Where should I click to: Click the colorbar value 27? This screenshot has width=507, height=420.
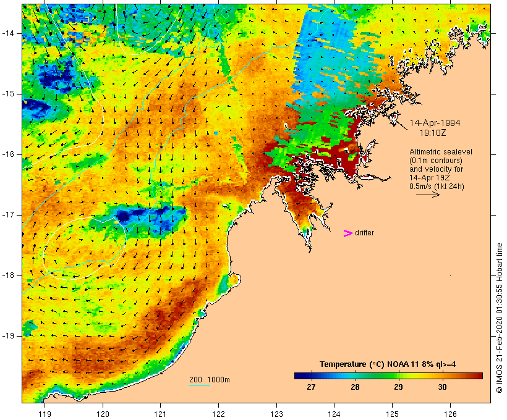pyautogui.click(x=311, y=387)
